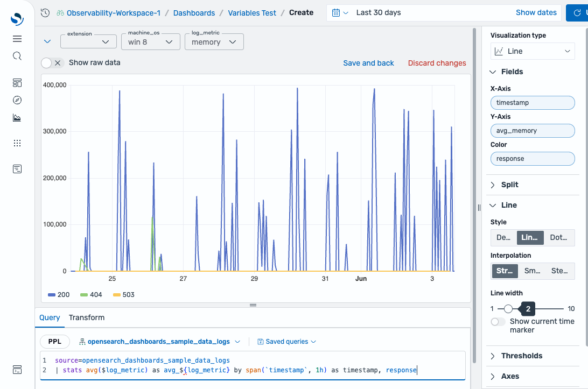Click the saved queries disk icon
This screenshot has height=389, width=588.
coord(260,342)
